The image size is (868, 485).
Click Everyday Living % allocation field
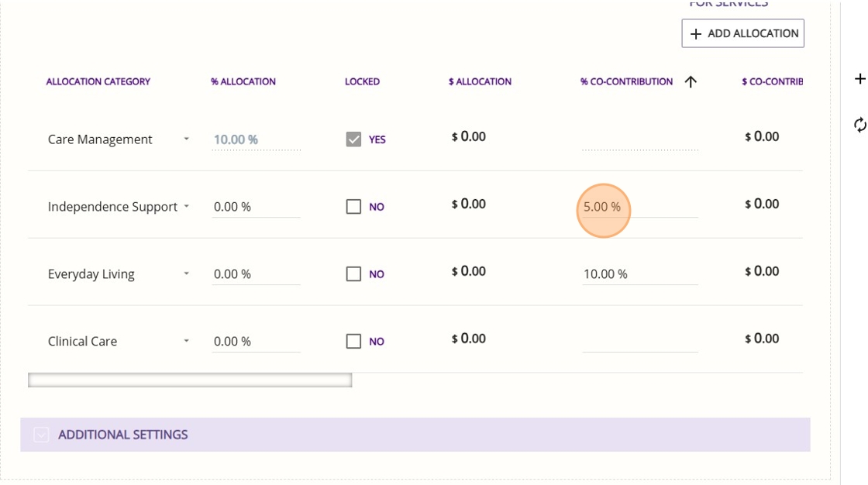point(256,274)
